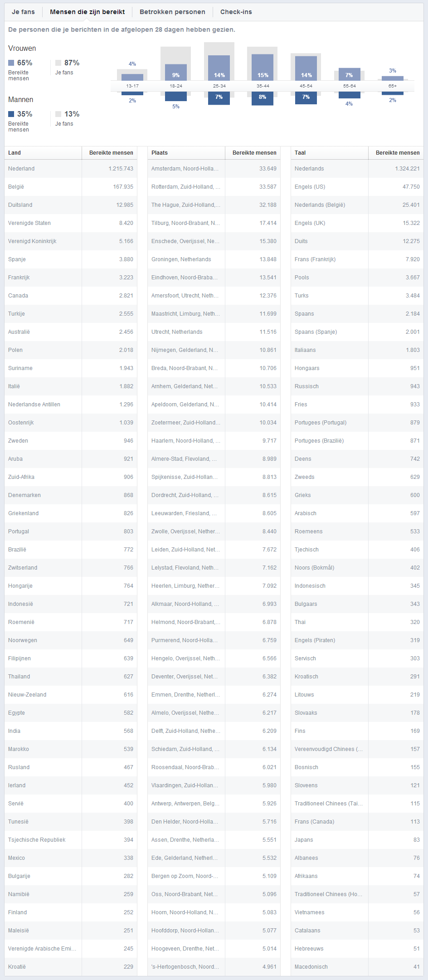Select the 18-24 age group label
This screenshot has height=980, width=428.
coord(176,86)
